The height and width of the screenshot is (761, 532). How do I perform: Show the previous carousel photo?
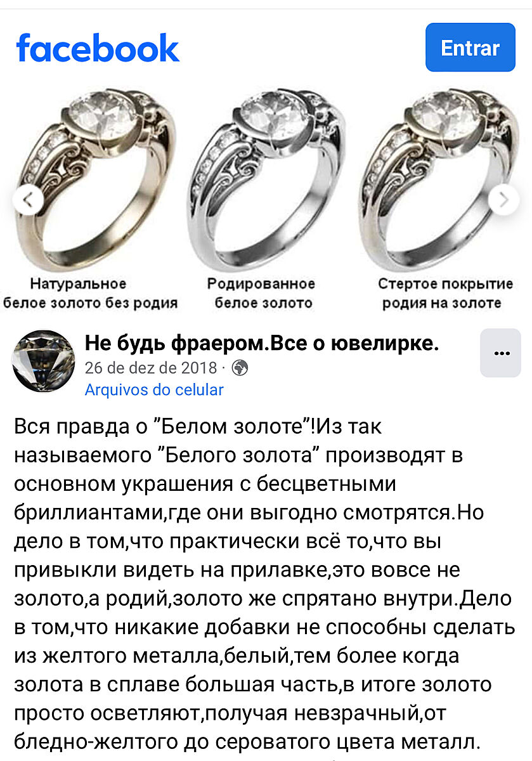pos(28,200)
